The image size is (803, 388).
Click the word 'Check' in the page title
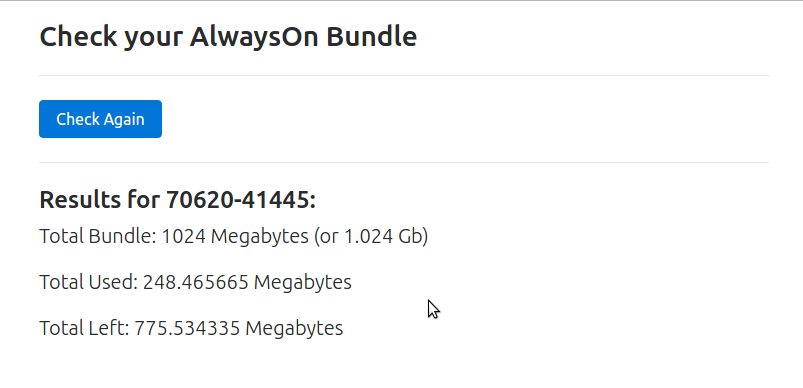point(78,37)
